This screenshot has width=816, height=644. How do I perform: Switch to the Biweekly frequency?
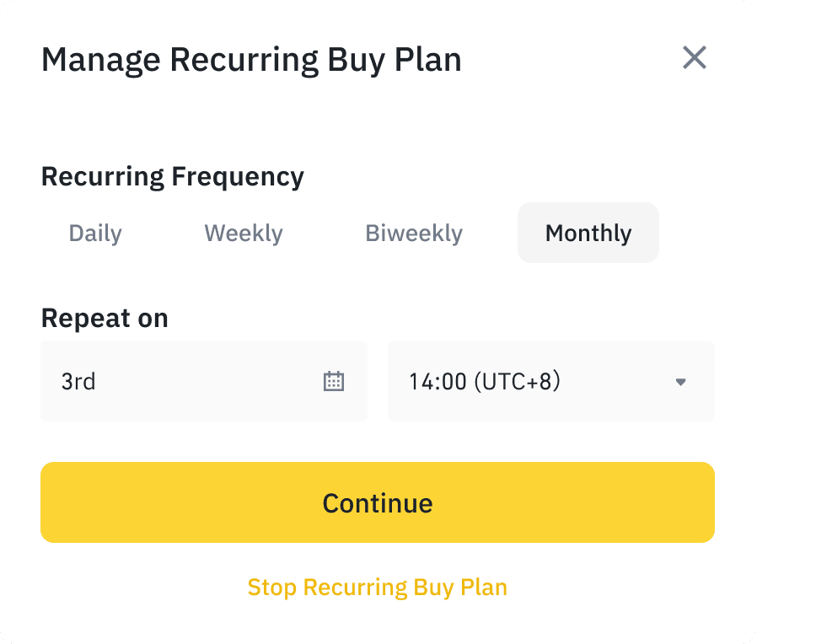pyautogui.click(x=413, y=233)
